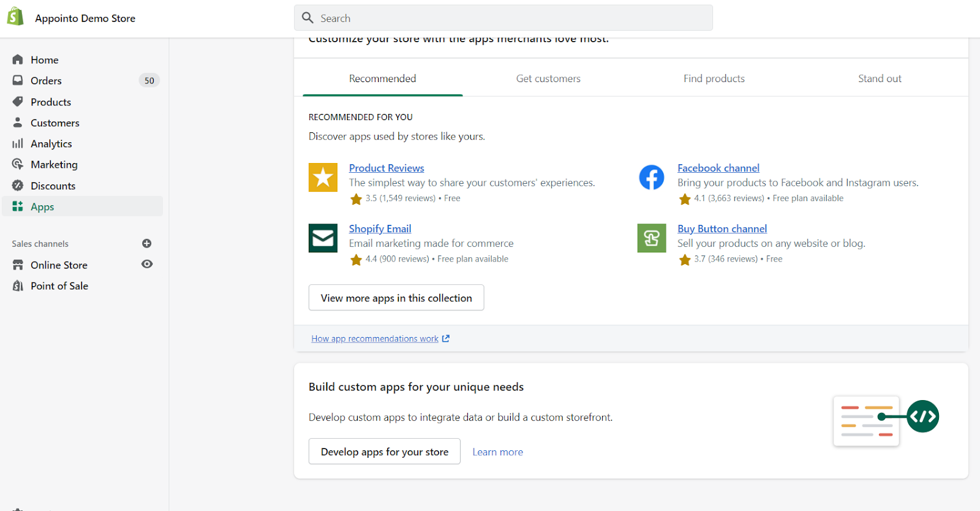The image size is (980, 511).
Task: Click the Shopify logo icon
Action: click(x=15, y=17)
